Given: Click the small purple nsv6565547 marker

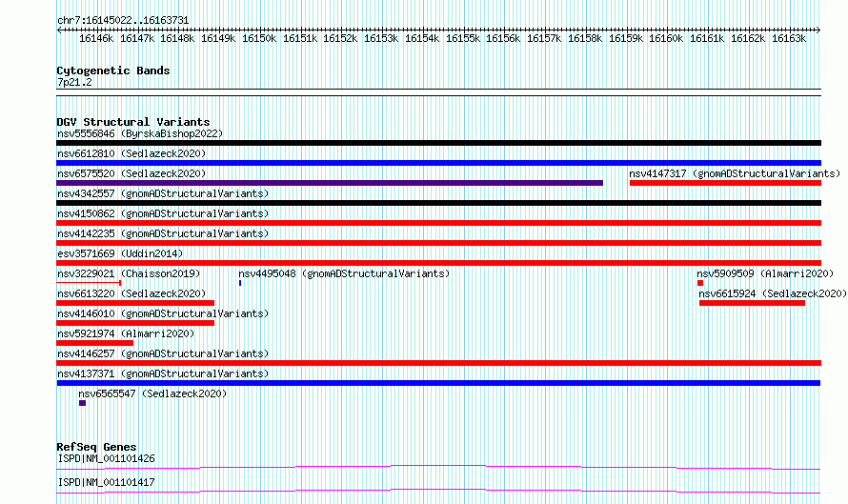Looking at the screenshot, I should coord(82,403).
